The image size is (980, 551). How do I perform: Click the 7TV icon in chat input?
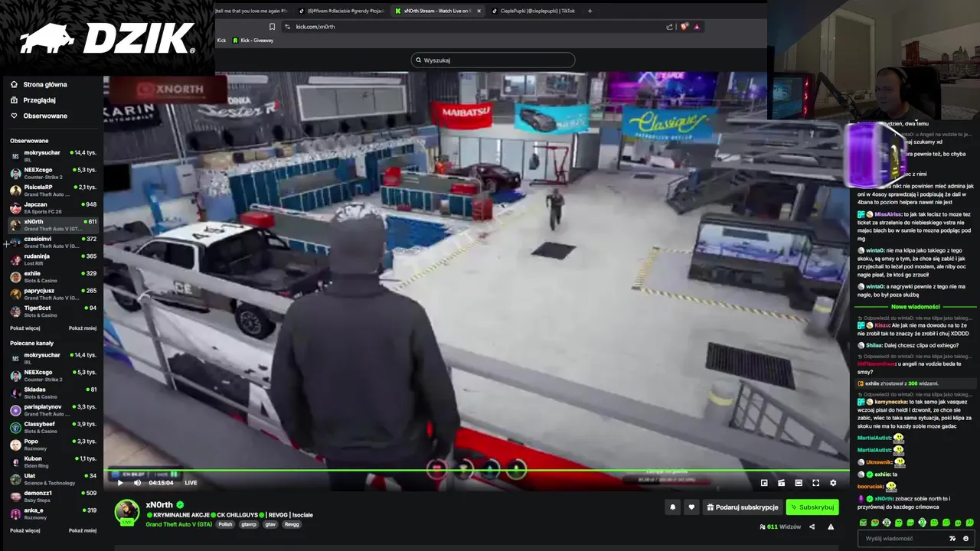pyautogui.click(x=952, y=539)
